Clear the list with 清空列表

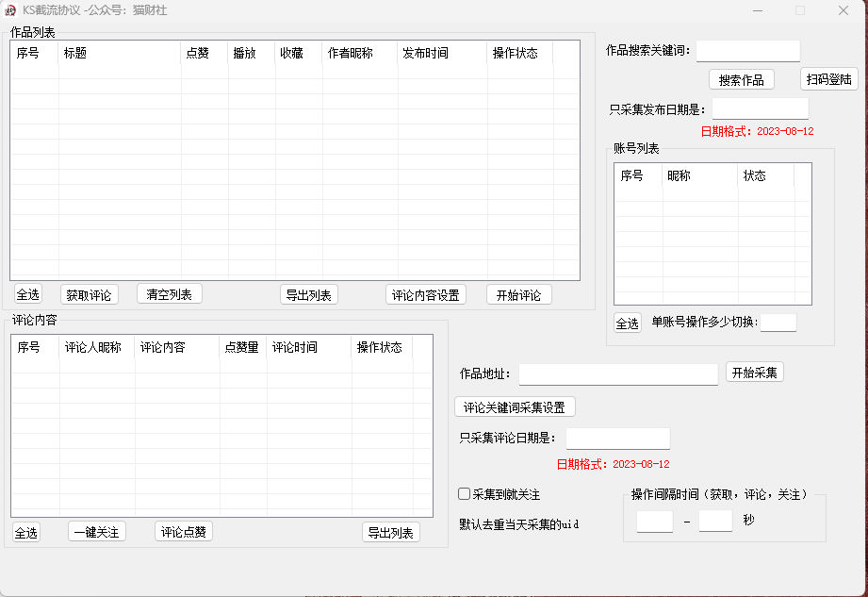tap(170, 294)
